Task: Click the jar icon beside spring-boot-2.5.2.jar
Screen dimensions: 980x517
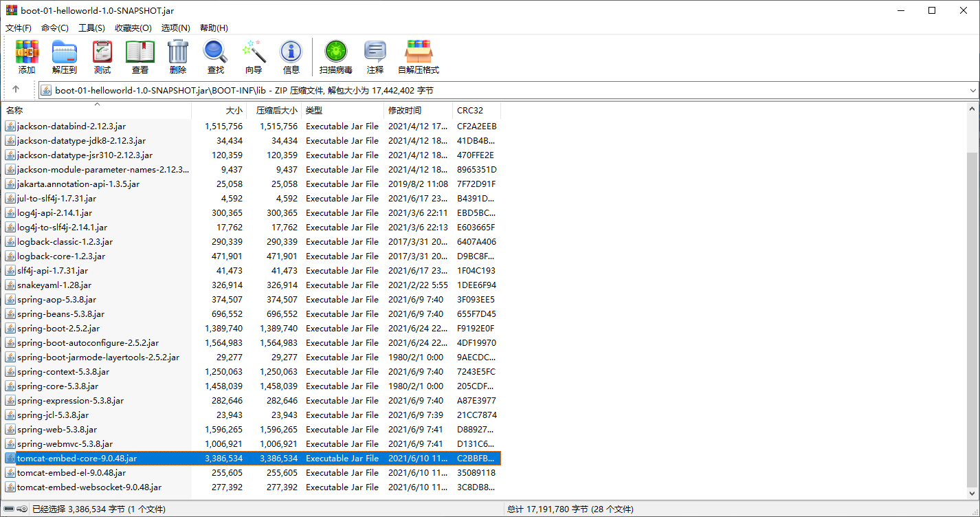Action: (10, 328)
